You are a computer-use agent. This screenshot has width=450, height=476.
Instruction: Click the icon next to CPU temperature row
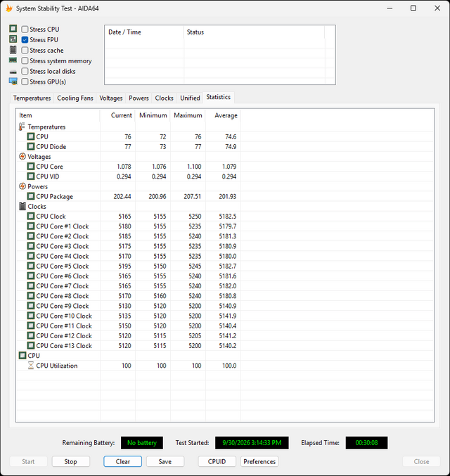click(31, 136)
